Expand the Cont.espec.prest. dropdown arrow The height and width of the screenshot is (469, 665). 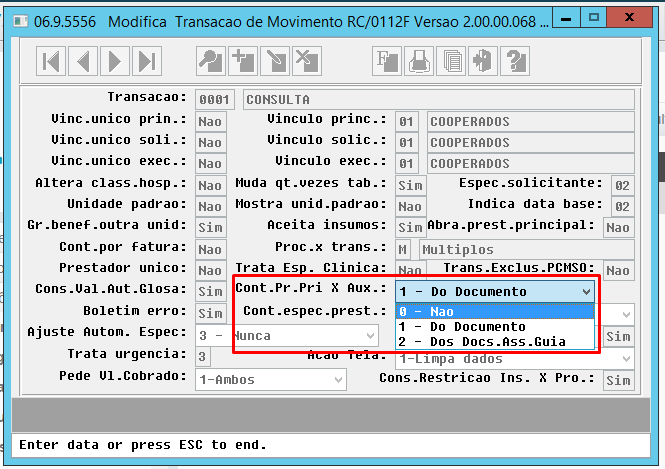626,315
